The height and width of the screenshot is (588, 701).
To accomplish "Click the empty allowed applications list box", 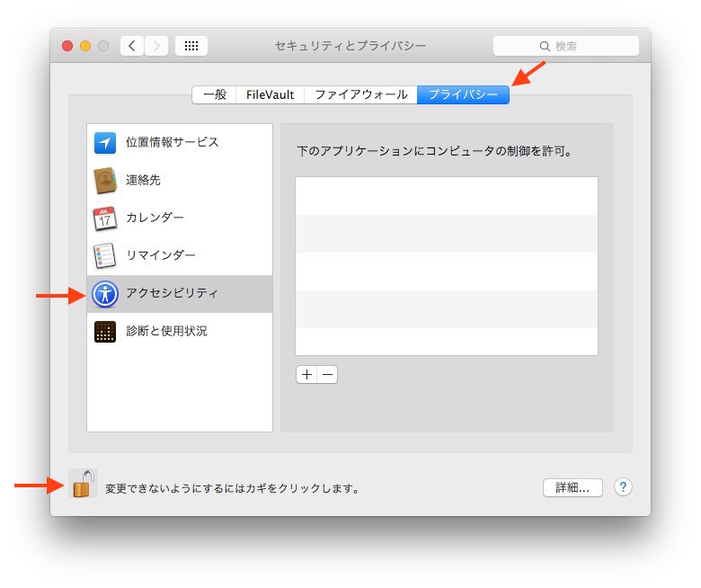I will (x=446, y=266).
